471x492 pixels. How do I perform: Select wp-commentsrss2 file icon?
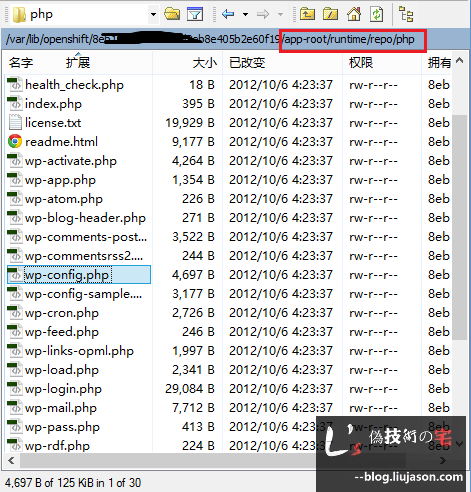(x=15, y=256)
